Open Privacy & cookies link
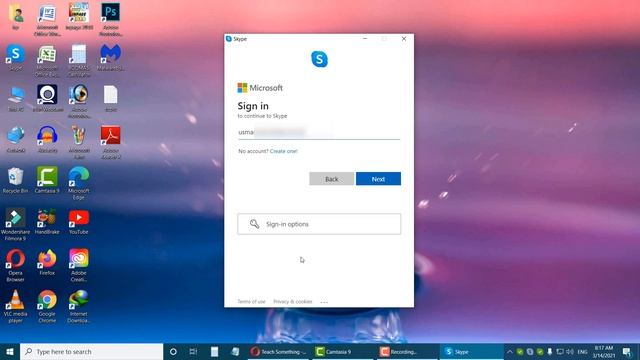This screenshot has width=640, height=360. tap(293, 302)
